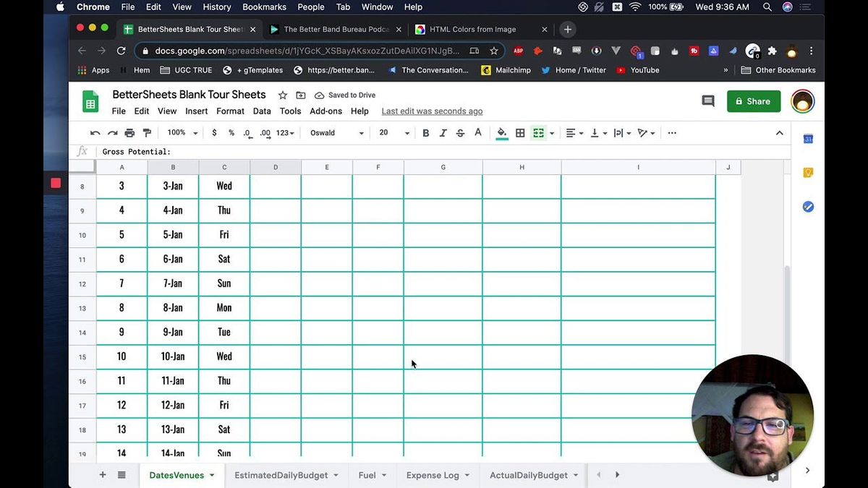
Task: Select the Undo icon
Action: pos(95,132)
